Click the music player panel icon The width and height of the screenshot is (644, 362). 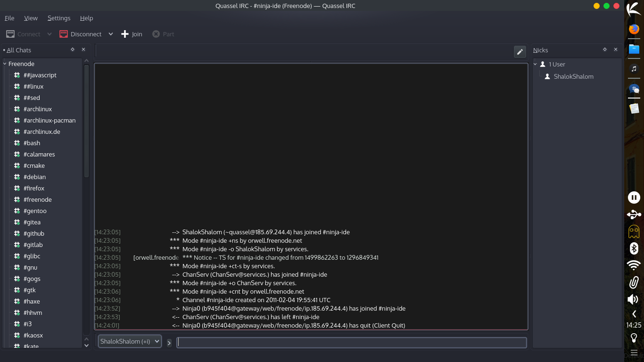634,68
